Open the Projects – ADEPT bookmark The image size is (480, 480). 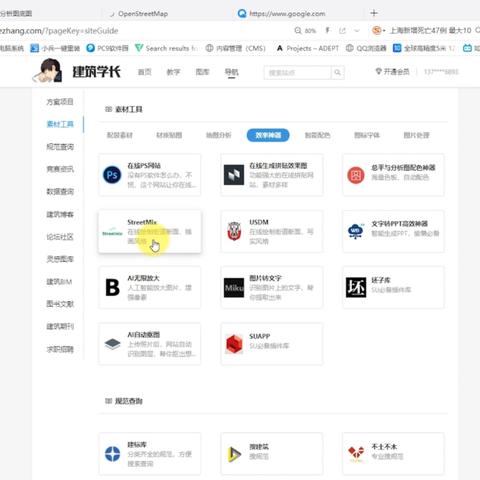(308, 48)
